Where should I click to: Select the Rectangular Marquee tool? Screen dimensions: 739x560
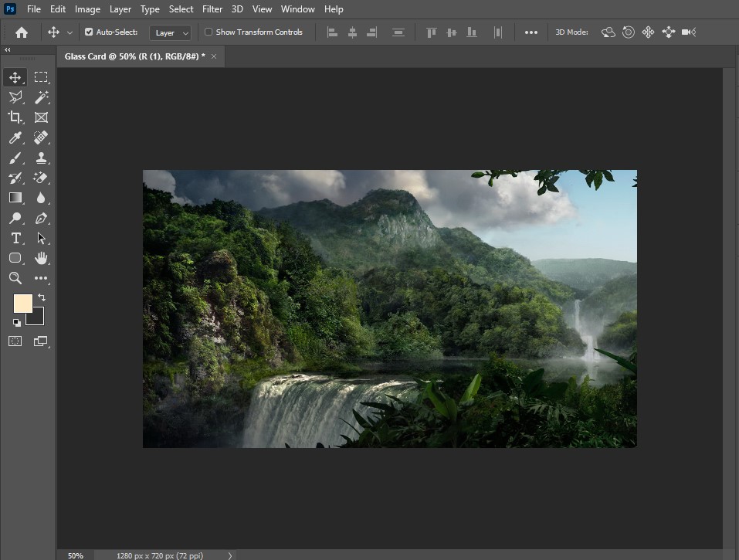(41, 77)
